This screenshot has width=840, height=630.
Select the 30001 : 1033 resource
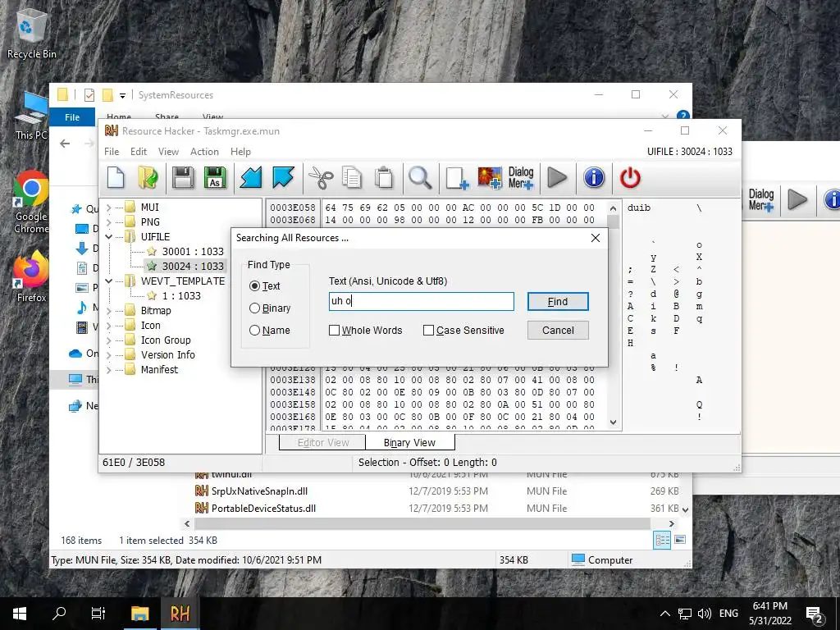pos(193,251)
